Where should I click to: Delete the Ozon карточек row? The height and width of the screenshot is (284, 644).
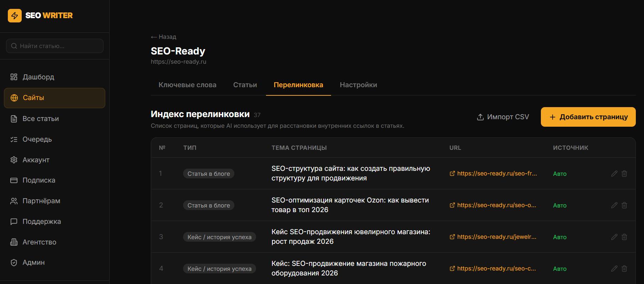pos(624,205)
